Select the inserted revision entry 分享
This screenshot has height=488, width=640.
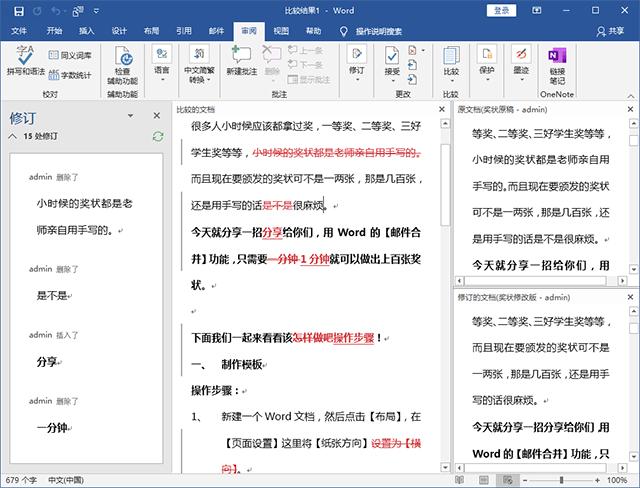pyautogui.click(x=47, y=362)
